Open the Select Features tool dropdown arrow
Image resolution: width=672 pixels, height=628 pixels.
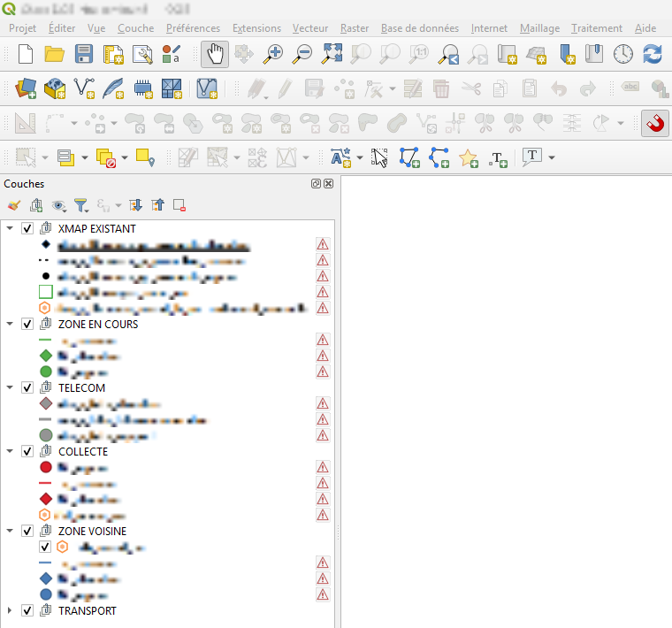pos(45,157)
